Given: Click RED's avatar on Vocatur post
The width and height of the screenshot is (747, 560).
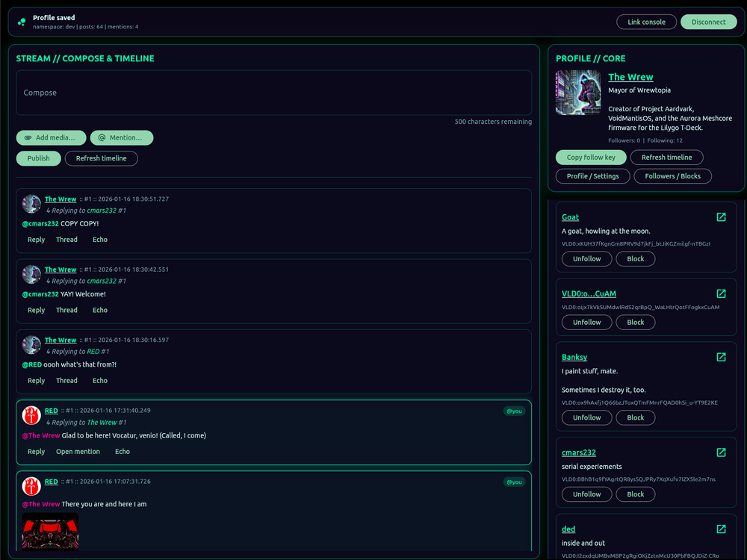Looking at the screenshot, I should [x=31, y=415].
